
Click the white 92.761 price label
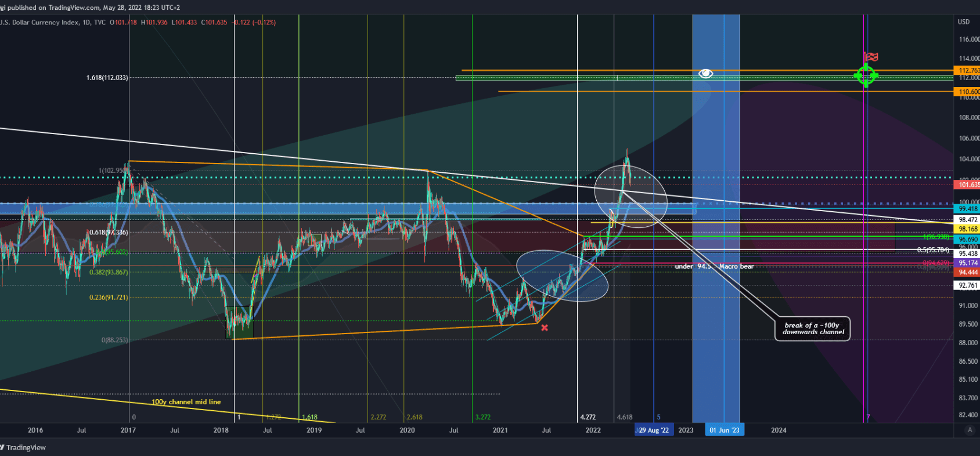967,285
